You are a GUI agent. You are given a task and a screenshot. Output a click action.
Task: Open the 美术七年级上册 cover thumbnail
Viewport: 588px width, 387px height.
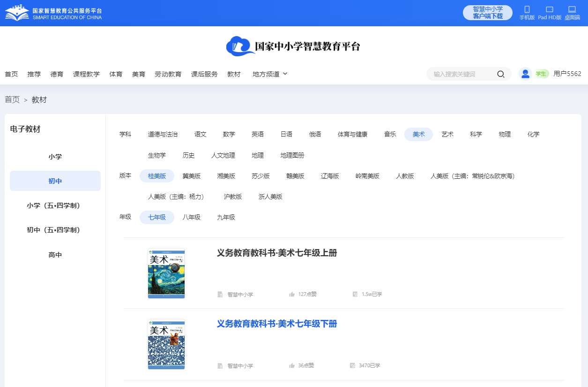(166, 273)
